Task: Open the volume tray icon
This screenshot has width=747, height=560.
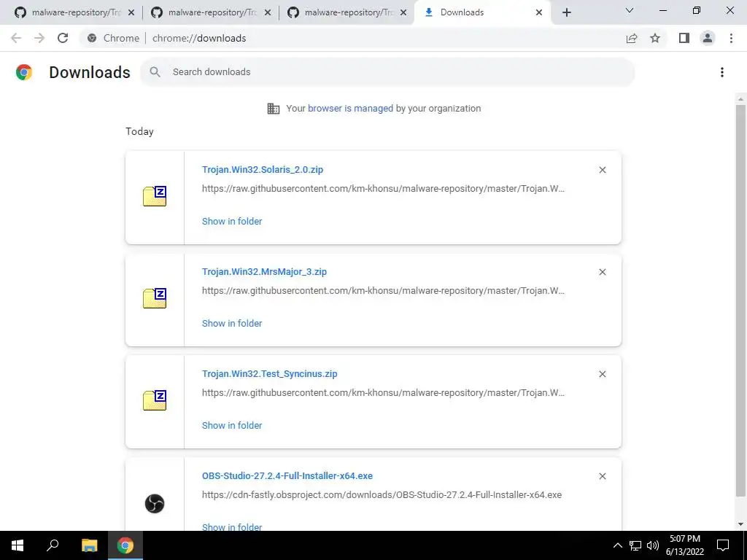Action: [x=653, y=545]
